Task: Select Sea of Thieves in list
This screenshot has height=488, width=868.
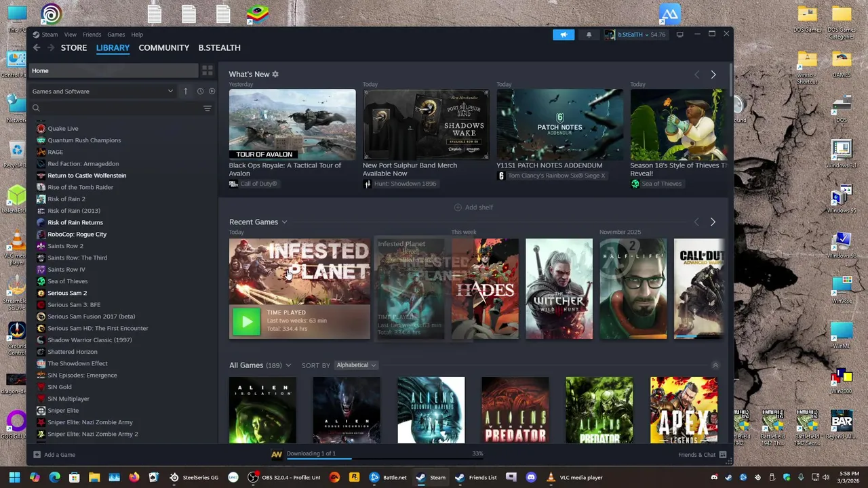Action: [x=67, y=281]
